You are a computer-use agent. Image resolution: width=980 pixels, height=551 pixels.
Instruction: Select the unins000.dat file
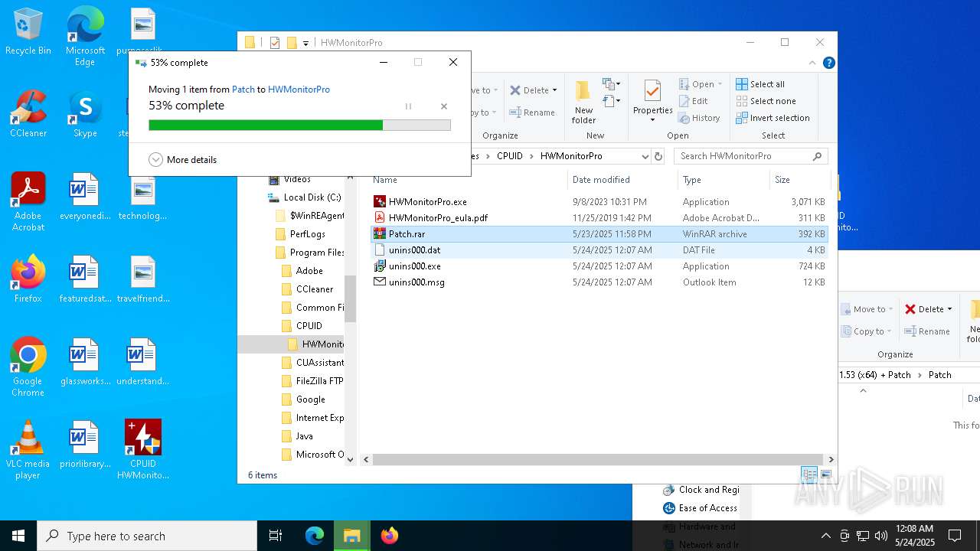[x=599, y=250]
